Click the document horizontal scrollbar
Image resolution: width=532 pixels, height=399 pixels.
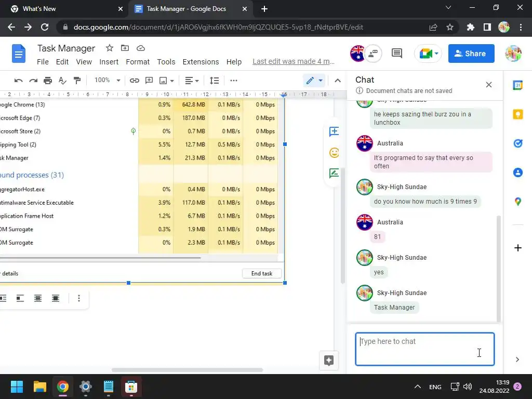coord(187,370)
